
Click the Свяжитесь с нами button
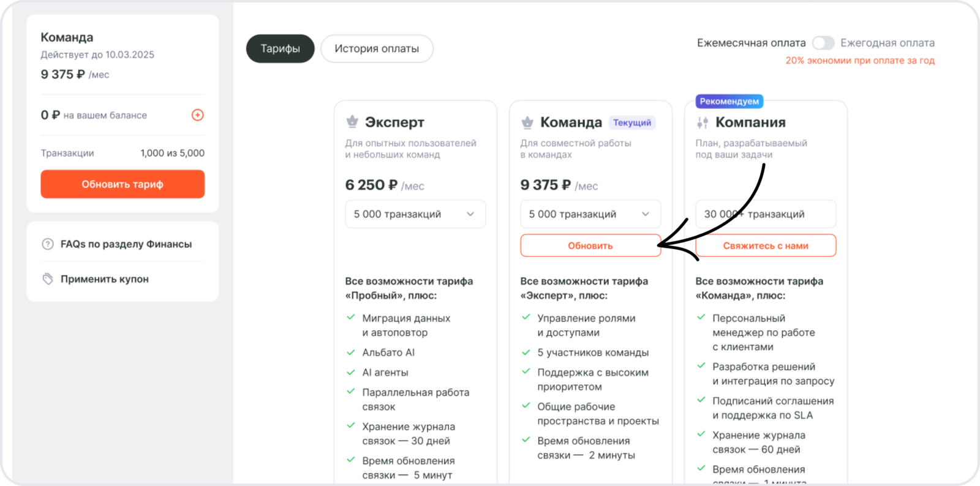click(765, 245)
